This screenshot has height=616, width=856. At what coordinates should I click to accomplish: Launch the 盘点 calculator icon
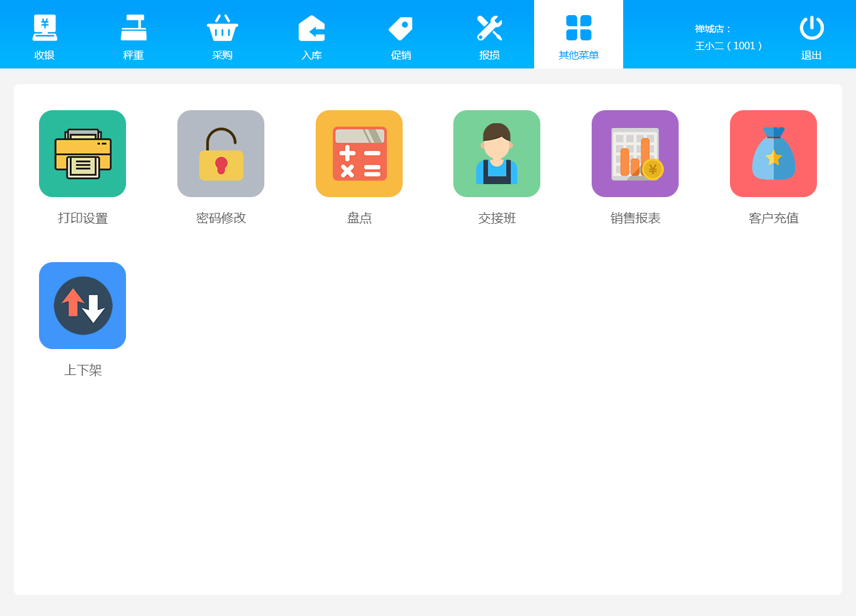(359, 153)
